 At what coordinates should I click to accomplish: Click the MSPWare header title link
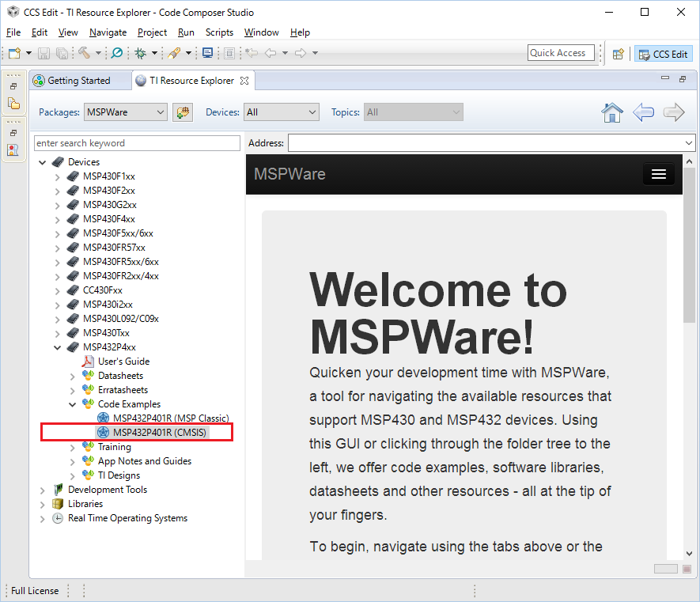289,174
